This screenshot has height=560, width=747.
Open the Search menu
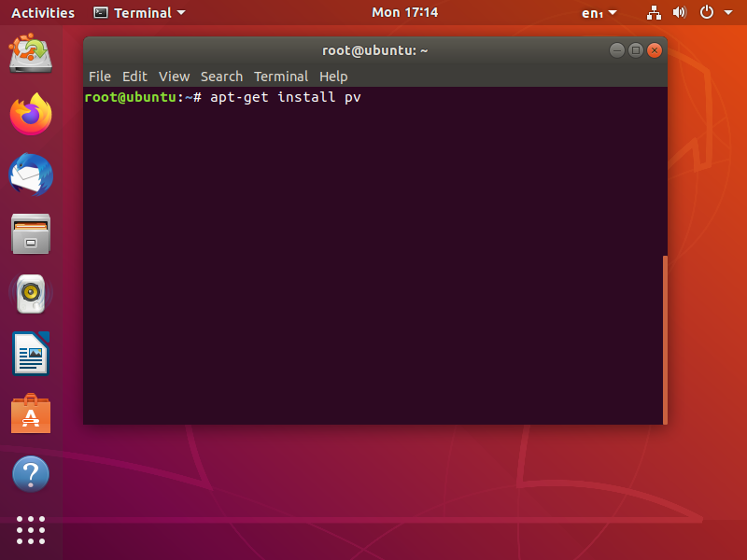pos(221,77)
